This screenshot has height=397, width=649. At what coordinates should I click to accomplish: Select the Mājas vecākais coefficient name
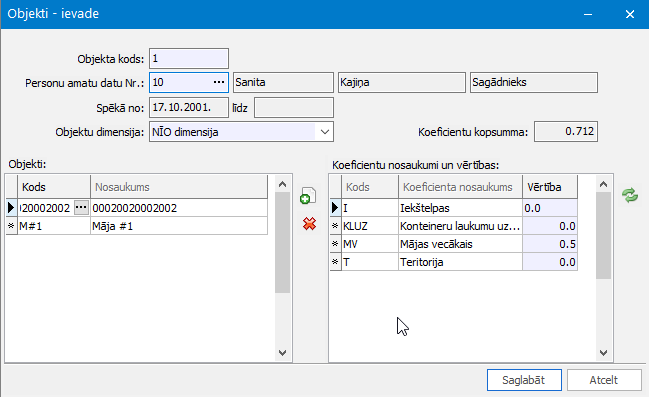[460, 244]
